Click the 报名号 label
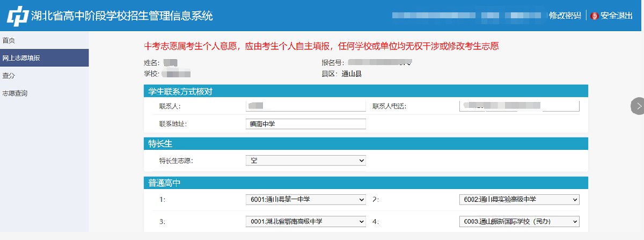Screen dimensions: 644x240 click(333, 63)
